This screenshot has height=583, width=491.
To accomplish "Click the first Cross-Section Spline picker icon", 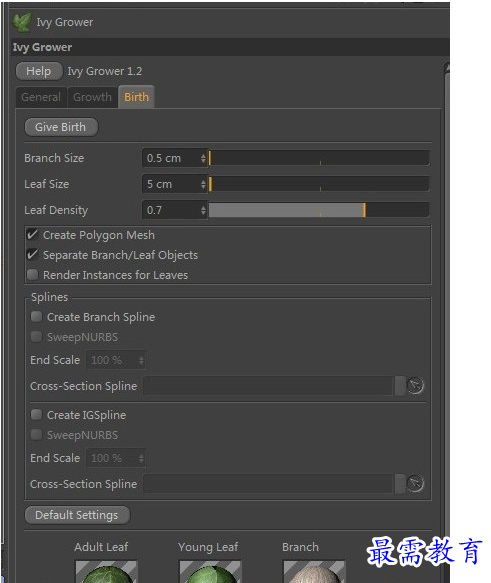I will pyautogui.click(x=415, y=386).
